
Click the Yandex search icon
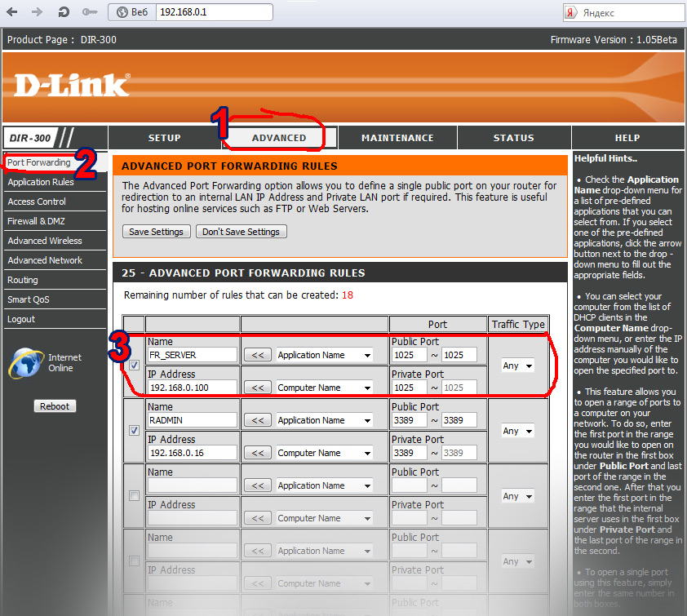[x=571, y=13]
